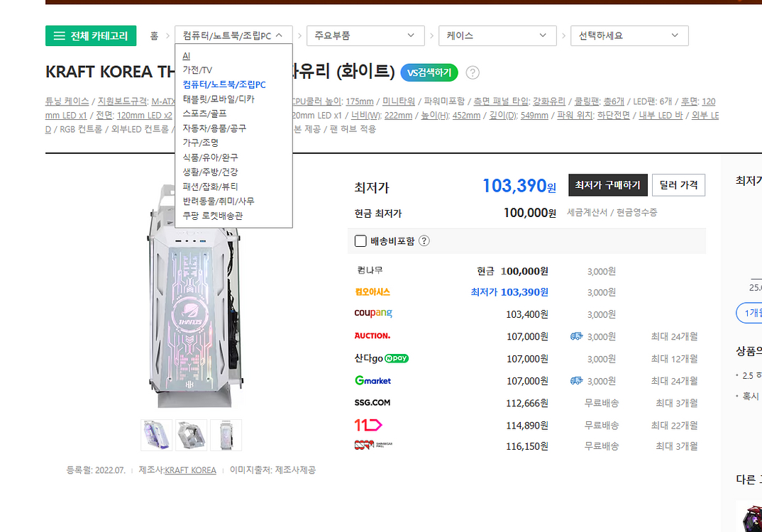Viewport: 762px width, 532px height.
Task: Open help icon next to VS검색하기
Action: (473, 72)
